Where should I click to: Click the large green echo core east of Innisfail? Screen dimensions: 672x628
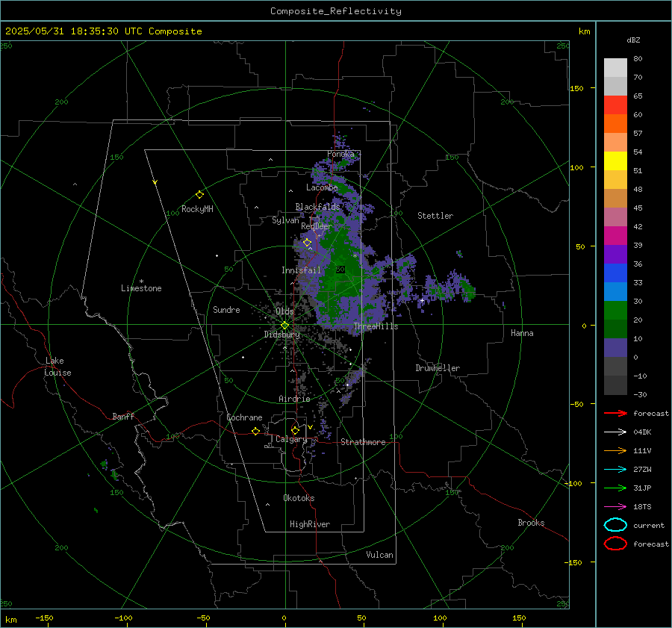(x=343, y=274)
